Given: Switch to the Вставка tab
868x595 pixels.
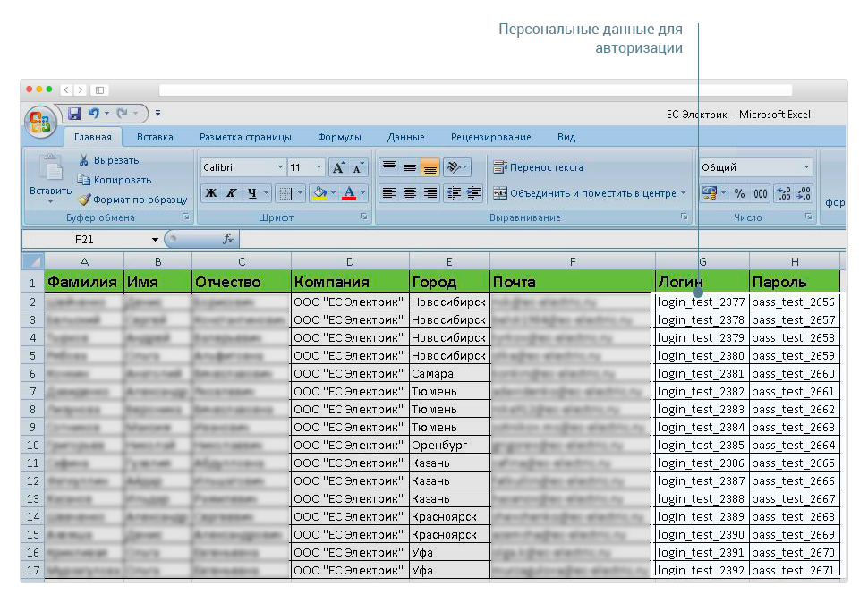Looking at the screenshot, I should [x=155, y=137].
